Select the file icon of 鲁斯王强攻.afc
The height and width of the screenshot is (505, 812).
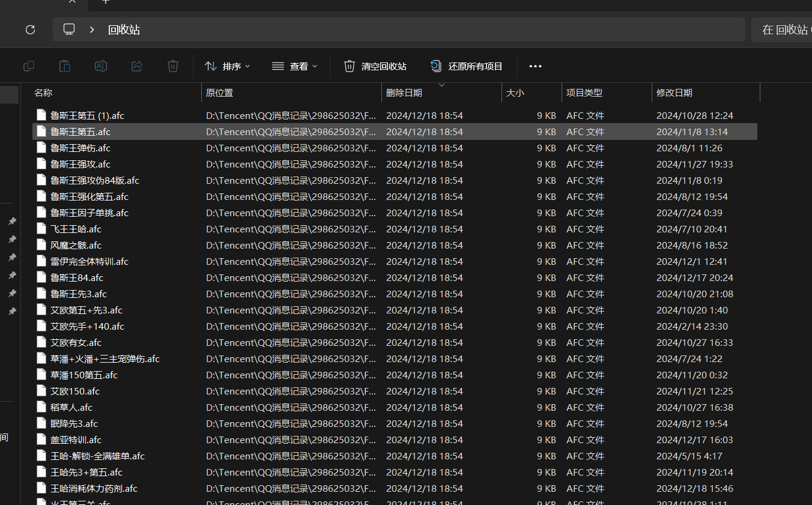point(41,163)
